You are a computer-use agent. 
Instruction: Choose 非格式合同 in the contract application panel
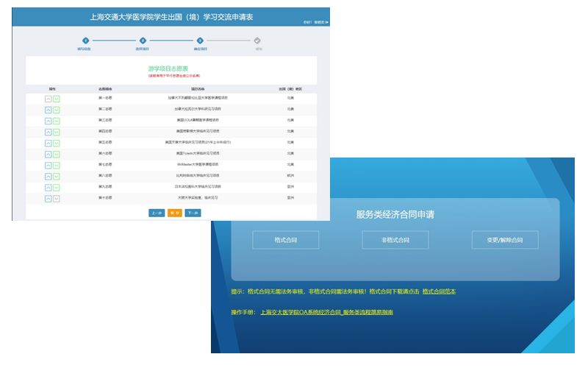[395, 240]
